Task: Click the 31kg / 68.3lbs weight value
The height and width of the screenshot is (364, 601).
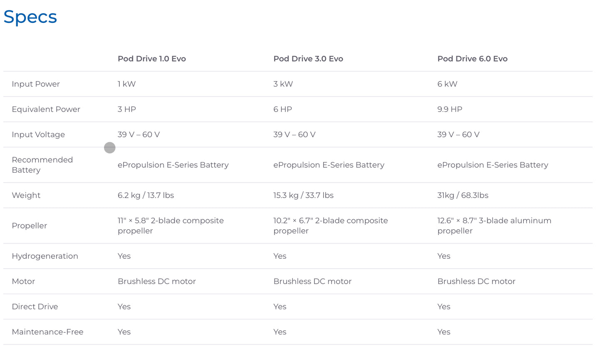Action: click(x=462, y=196)
